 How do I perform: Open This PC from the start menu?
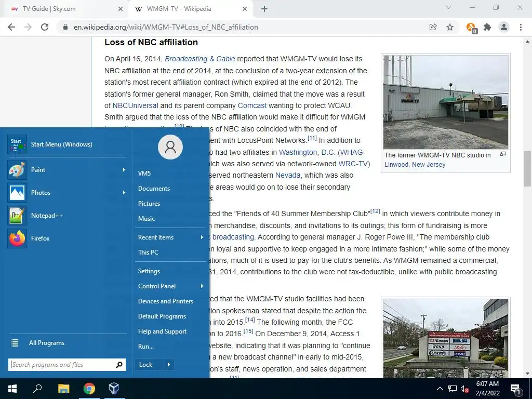tap(148, 252)
